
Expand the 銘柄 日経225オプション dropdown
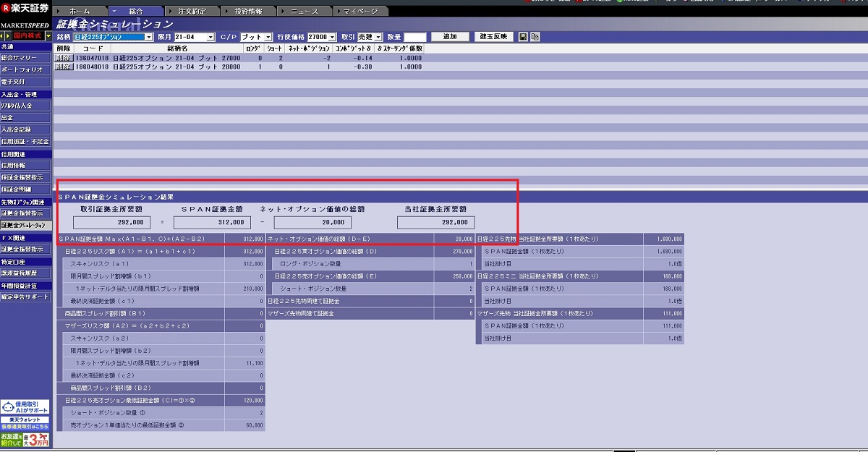coord(149,37)
